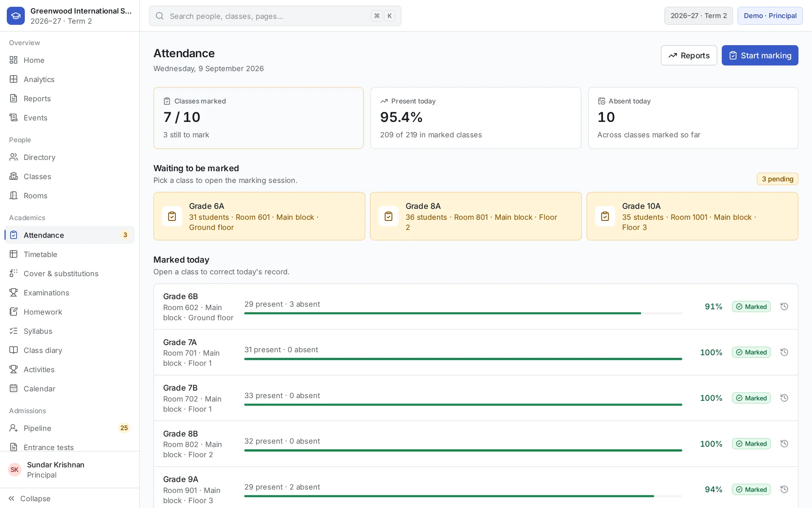The image size is (812, 508).
Task: Open Syllabus in the sidebar
Action: 70,331
